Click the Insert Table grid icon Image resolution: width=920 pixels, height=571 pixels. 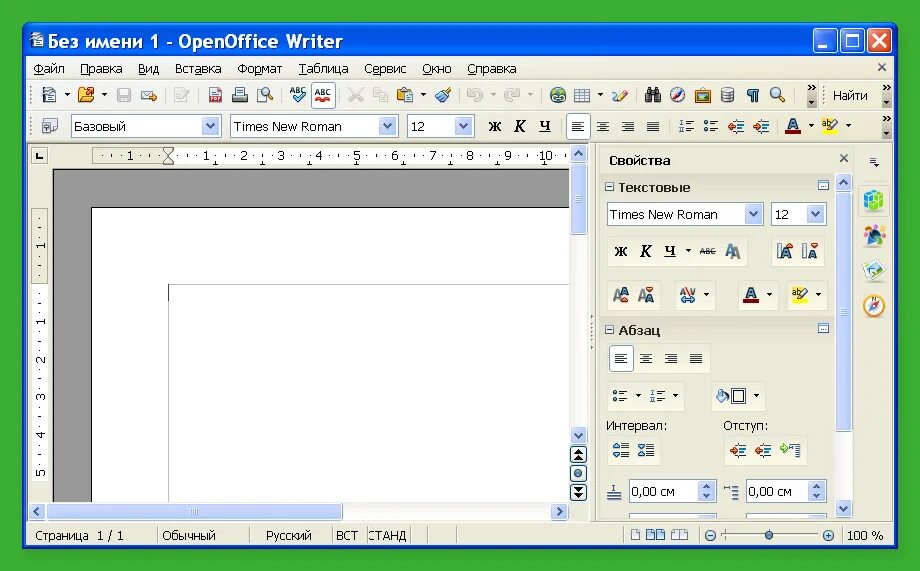coord(581,95)
